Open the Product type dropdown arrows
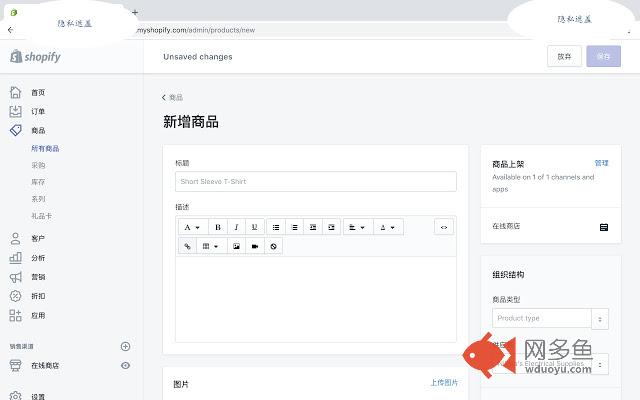Viewport: 640px width, 400px height. click(x=600, y=319)
